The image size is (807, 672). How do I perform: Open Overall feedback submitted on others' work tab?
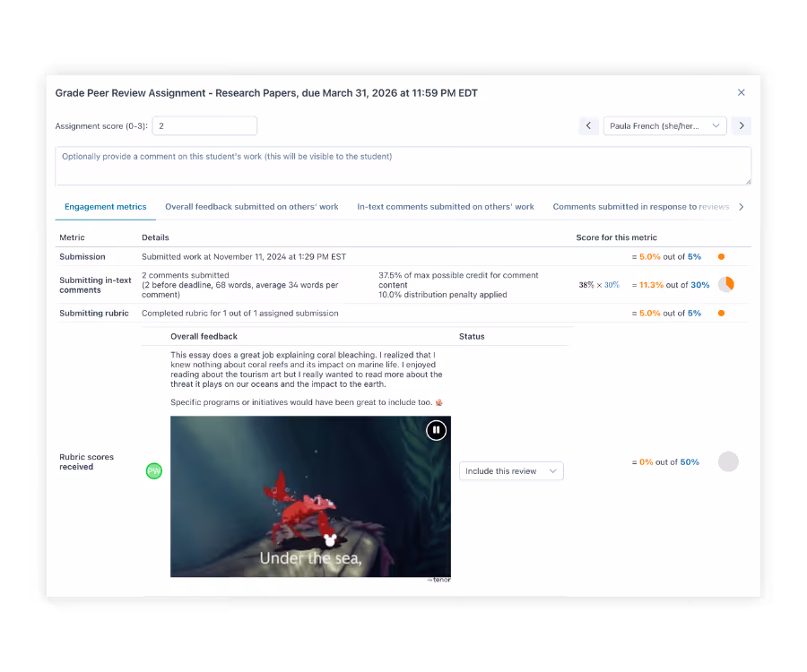[252, 207]
